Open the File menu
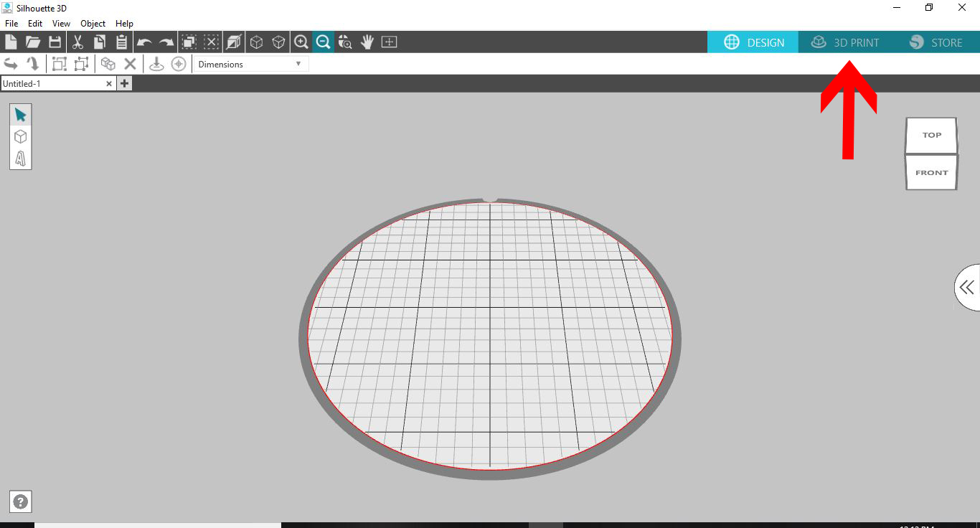The height and width of the screenshot is (528, 980). tap(11, 24)
